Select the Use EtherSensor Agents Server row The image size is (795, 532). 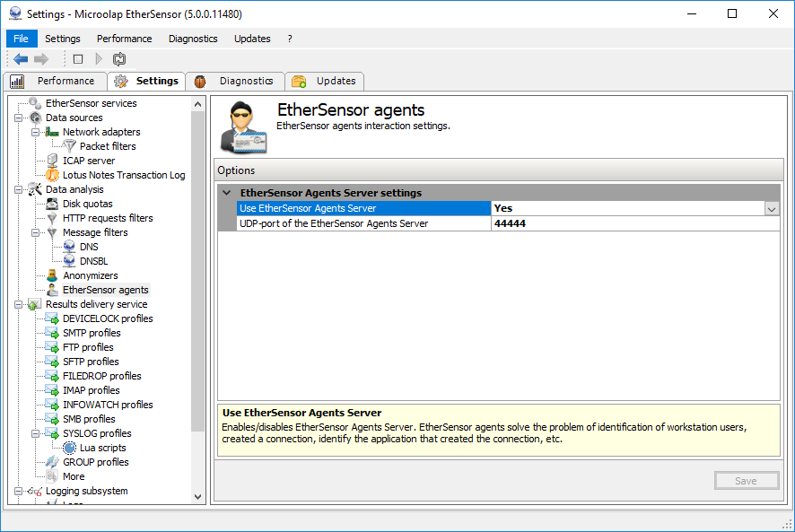point(363,208)
